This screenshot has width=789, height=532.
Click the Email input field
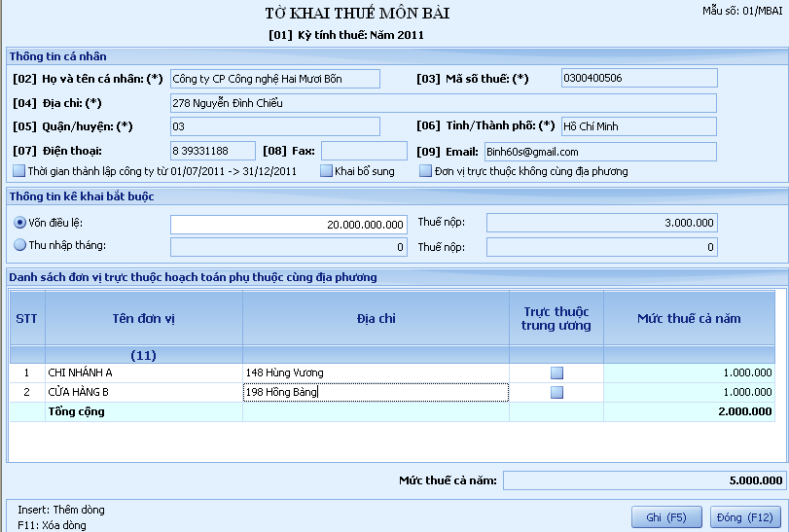point(599,152)
